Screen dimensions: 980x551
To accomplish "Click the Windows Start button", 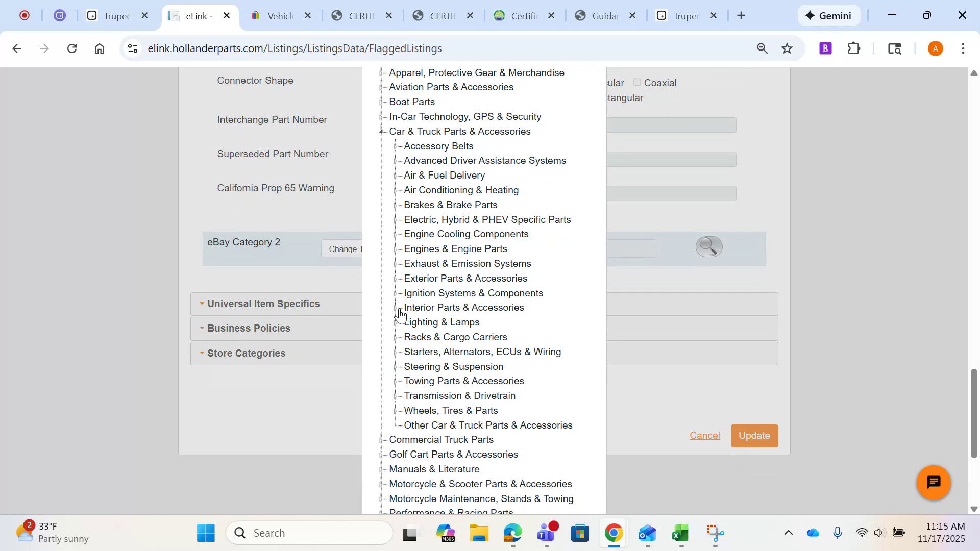I will pos(205,533).
